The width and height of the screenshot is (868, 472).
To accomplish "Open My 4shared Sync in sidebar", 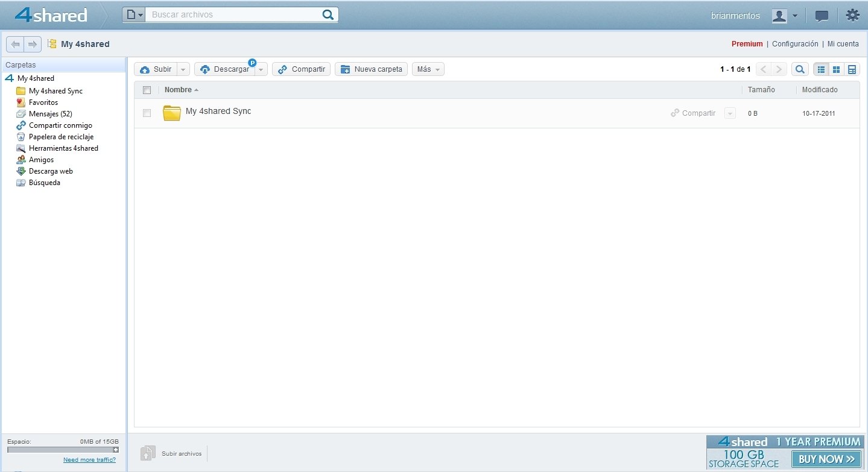I will [55, 91].
